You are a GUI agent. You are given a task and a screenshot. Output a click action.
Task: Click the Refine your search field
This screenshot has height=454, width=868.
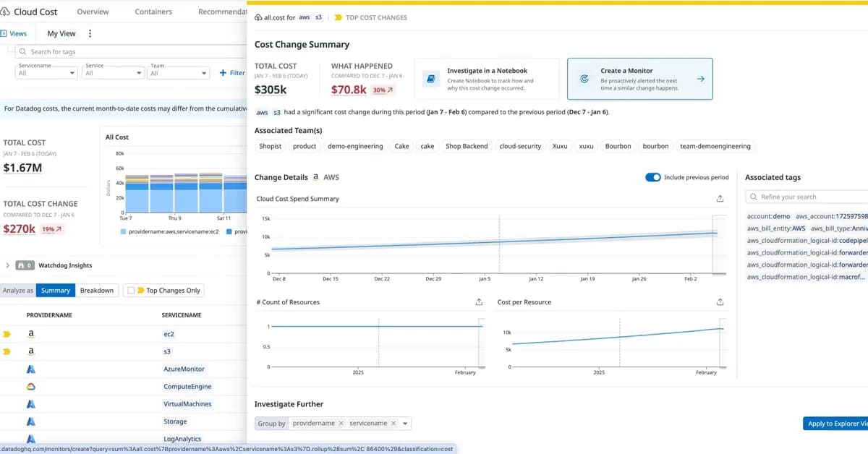tap(807, 197)
